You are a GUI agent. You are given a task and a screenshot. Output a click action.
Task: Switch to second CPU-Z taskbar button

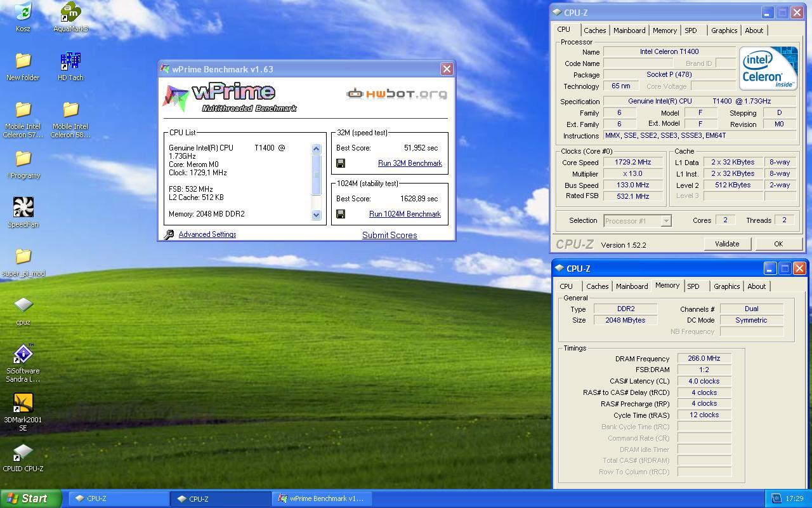pos(220,498)
